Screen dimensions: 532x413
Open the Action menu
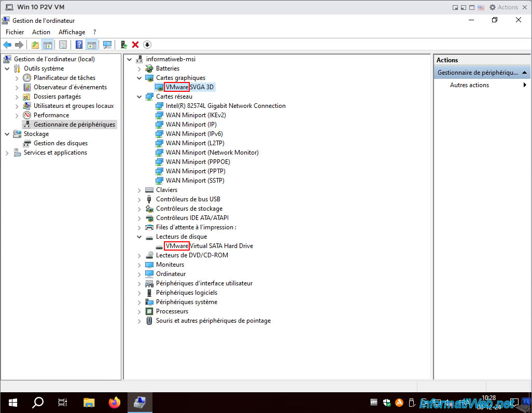[x=41, y=32]
